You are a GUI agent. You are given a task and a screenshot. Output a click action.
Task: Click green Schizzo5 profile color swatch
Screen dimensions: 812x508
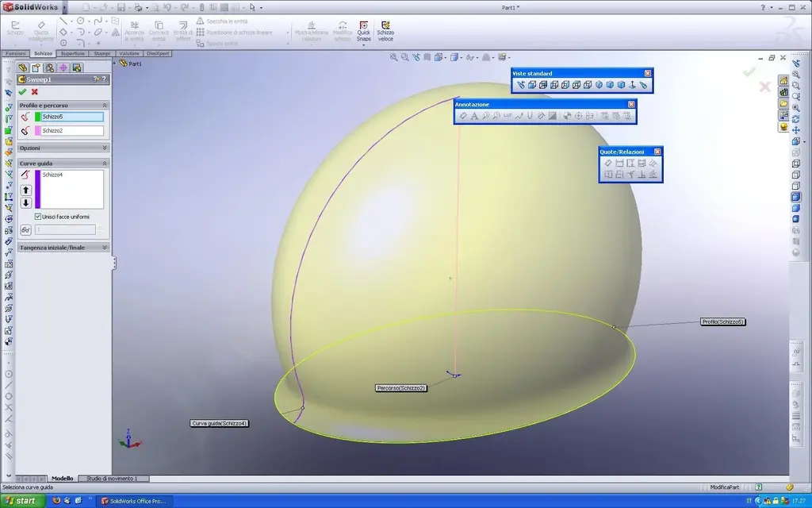tap(37, 117)
